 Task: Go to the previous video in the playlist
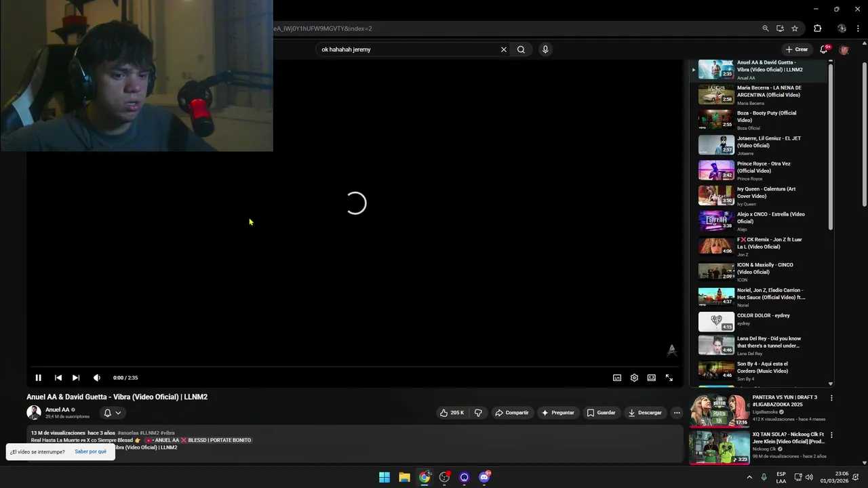58,378
